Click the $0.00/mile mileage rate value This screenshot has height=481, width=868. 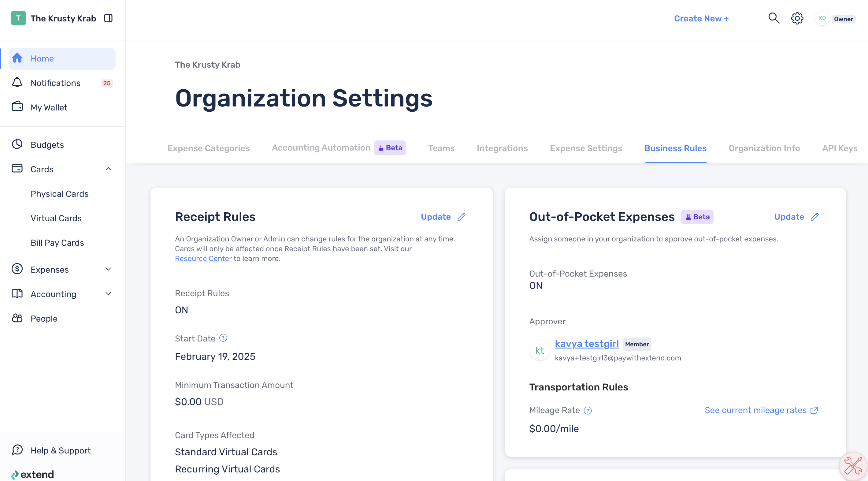pos(554,428)
